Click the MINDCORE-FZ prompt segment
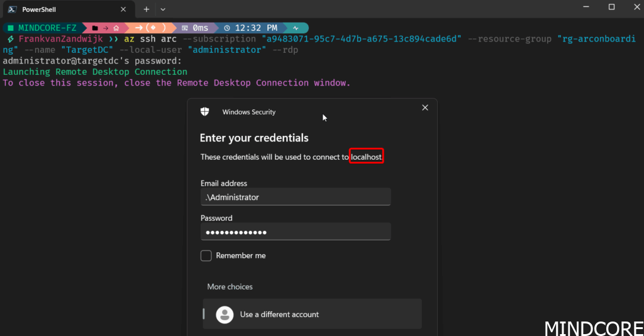This screenshot has height=336, width=644. click(43, 28)
